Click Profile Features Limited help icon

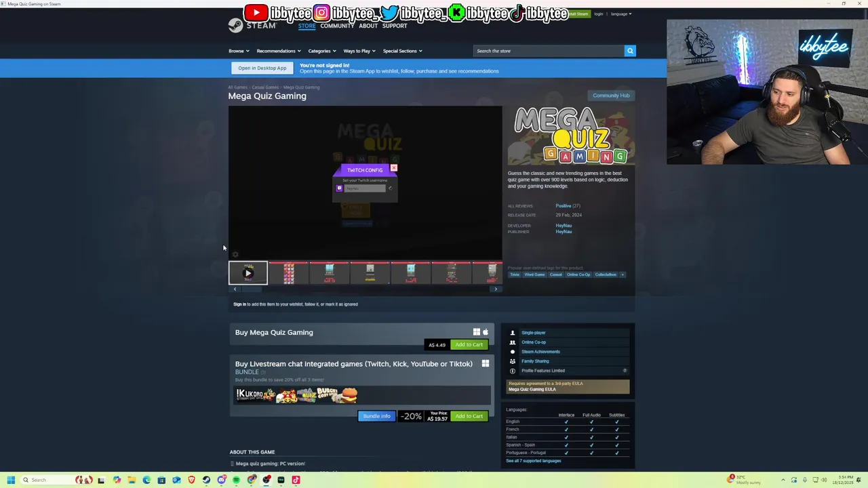[x=625, y=371]
